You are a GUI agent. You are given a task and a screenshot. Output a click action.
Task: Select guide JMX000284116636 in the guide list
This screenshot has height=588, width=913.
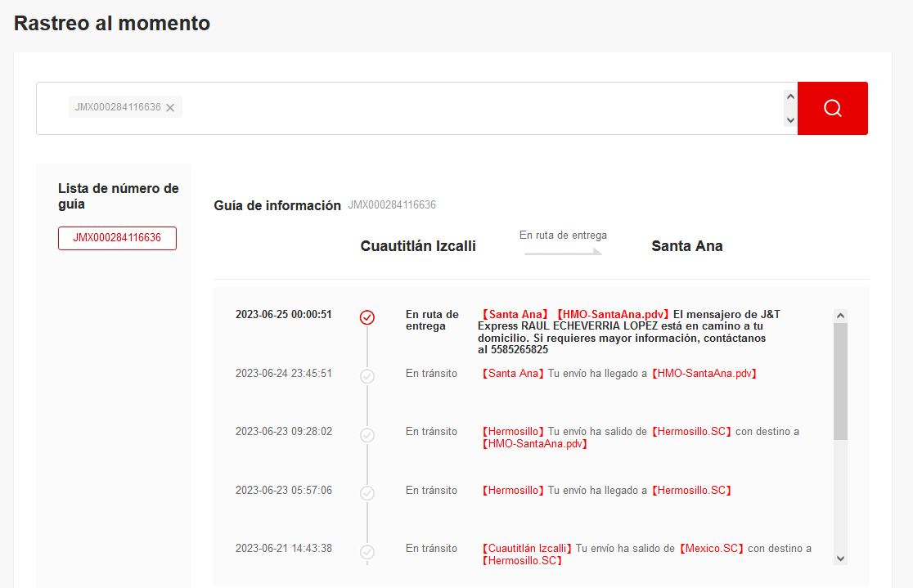pyautogui.click(x=117, y=238)
